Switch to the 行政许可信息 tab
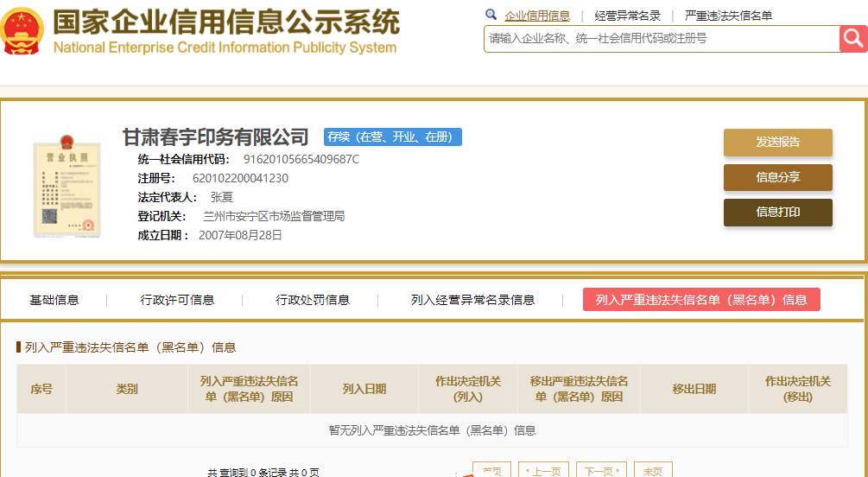 (177, 300)
